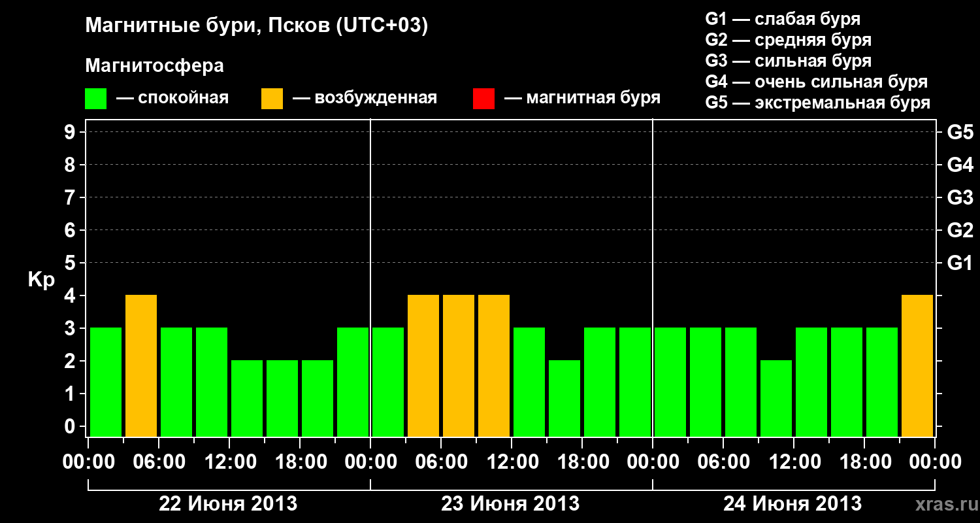Click legend line 'G3 — сильная буря'

coord(789,61)
